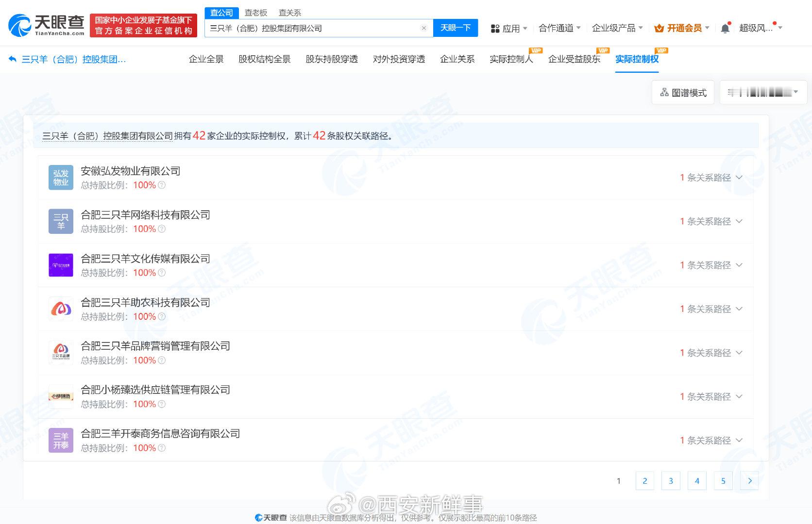Image resolution: width=812 pixels, height=524 pixels.
Task: Click the 应用 grid icon
Action: tap(495, 29)
